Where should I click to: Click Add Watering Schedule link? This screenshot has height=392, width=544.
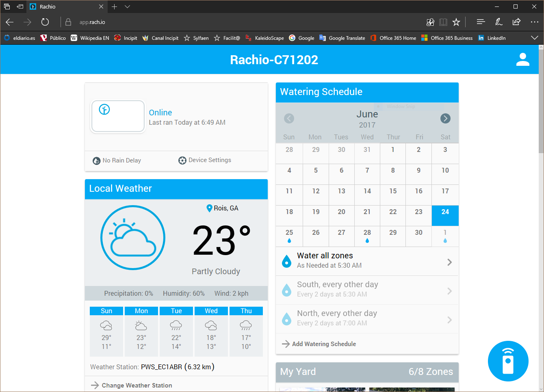pyautogui.click(x=319, y=344)
